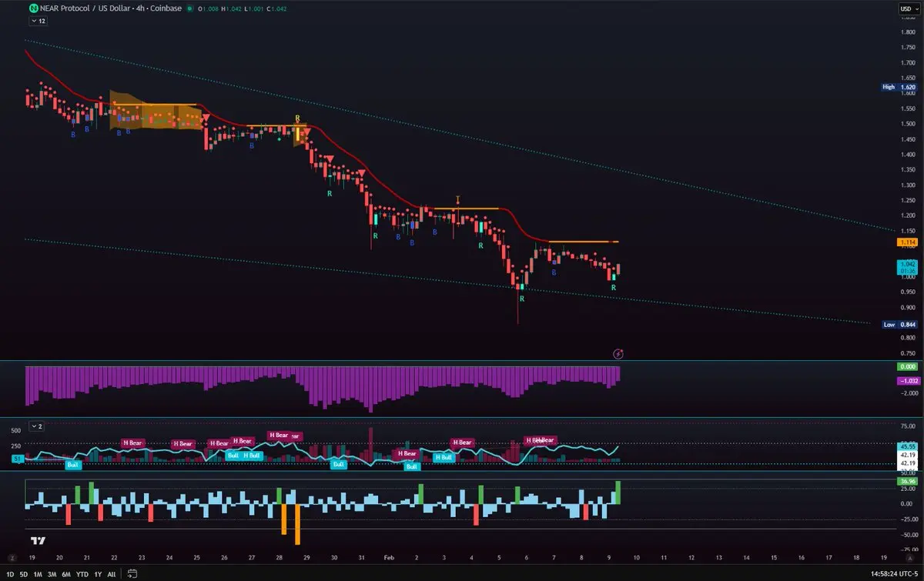
Task: Select the All date range
Action: 112,573
